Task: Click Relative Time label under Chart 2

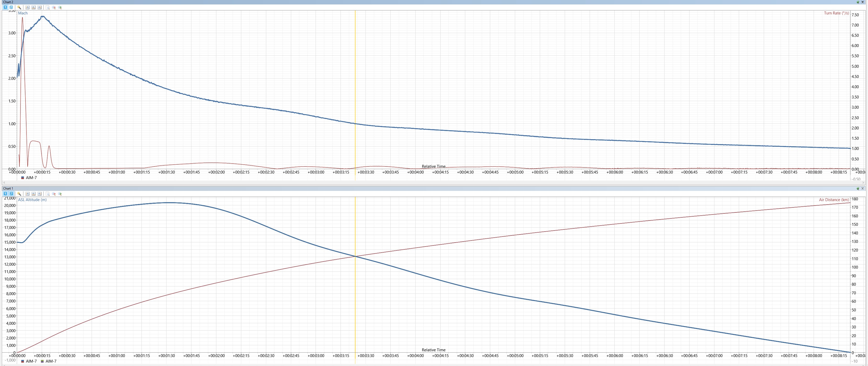Action: click(x=434, y=166)
